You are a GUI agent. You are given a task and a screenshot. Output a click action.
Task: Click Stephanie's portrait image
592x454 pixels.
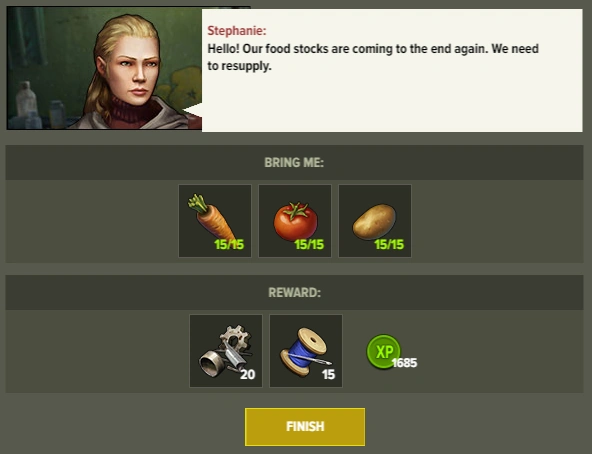coord(104,68)
